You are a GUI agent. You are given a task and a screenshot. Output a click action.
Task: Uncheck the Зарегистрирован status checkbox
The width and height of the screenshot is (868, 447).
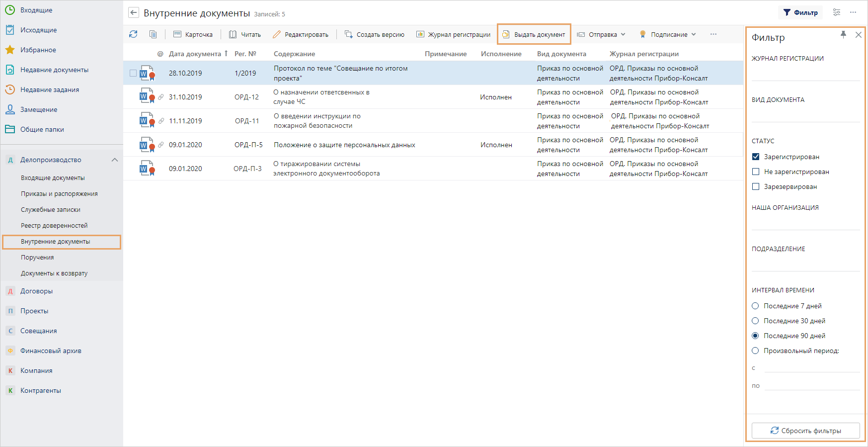click(x=756, y=157)
